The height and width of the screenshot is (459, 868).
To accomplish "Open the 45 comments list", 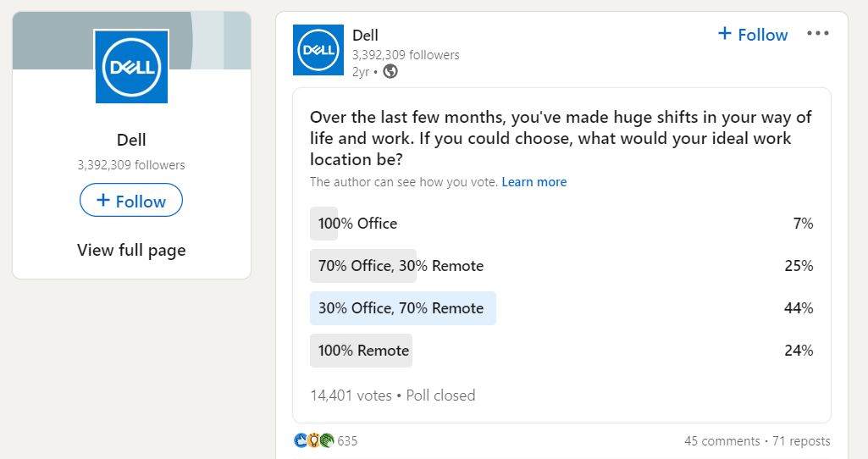I will coord(721,441).
